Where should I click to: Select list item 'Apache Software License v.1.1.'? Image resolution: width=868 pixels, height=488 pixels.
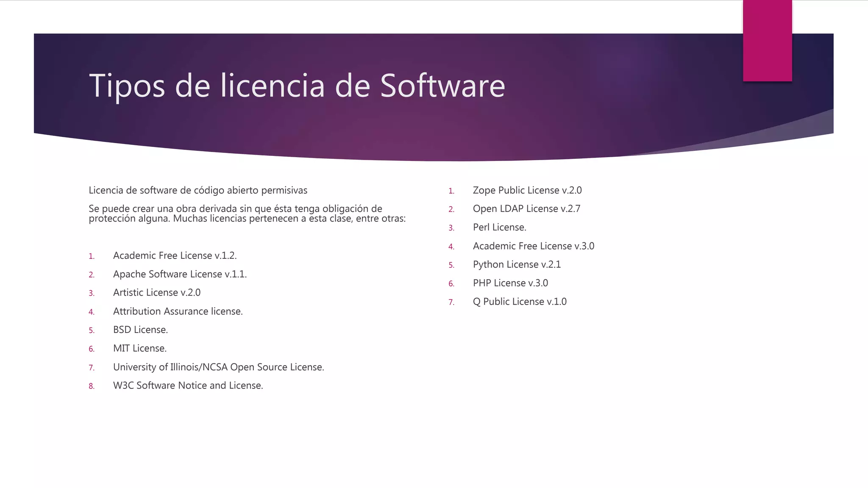tap(180, 274)
